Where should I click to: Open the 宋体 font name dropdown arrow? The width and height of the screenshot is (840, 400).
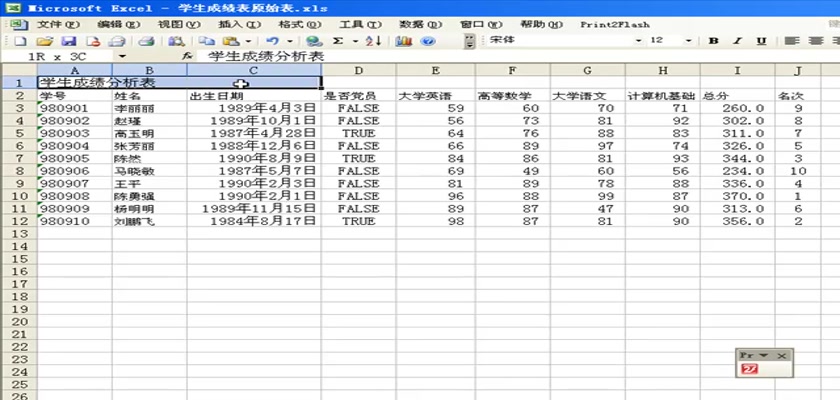(638, 41)
